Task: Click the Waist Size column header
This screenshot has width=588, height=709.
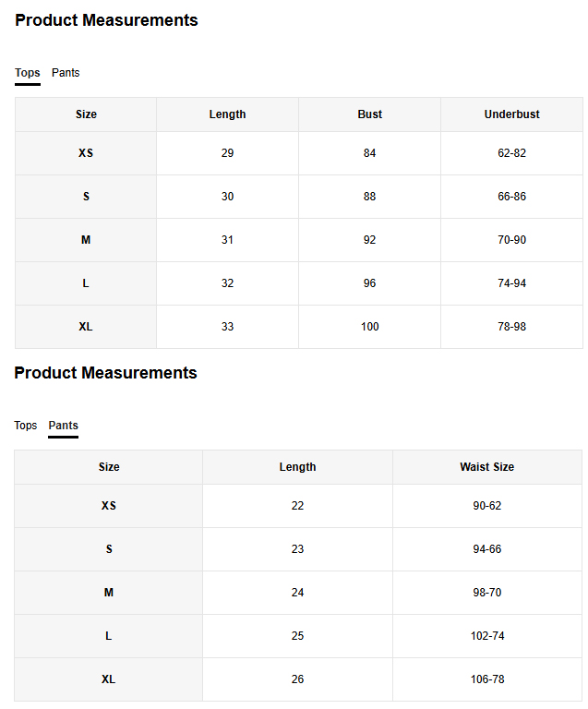Action: pyautogui.click(x=486, y=467)
